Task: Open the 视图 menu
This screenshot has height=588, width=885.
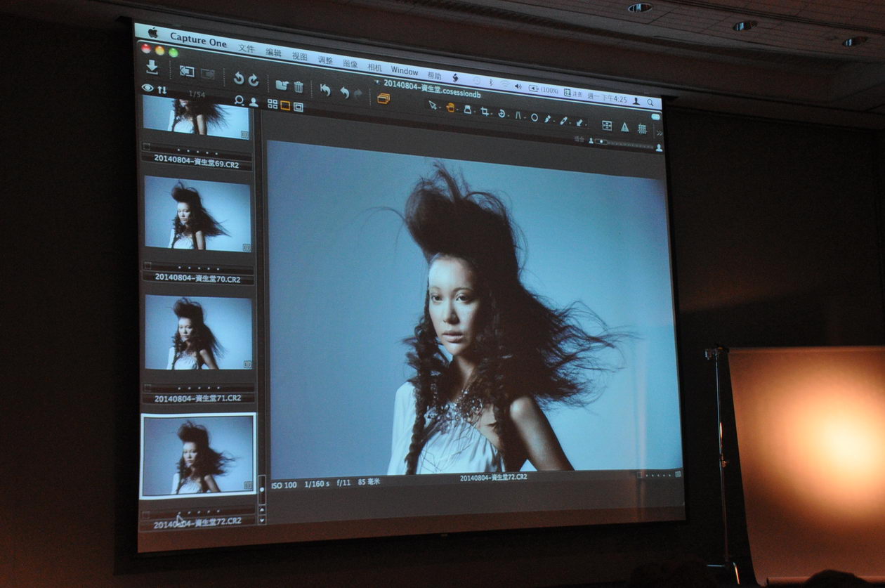Action: tap(300, 56)
